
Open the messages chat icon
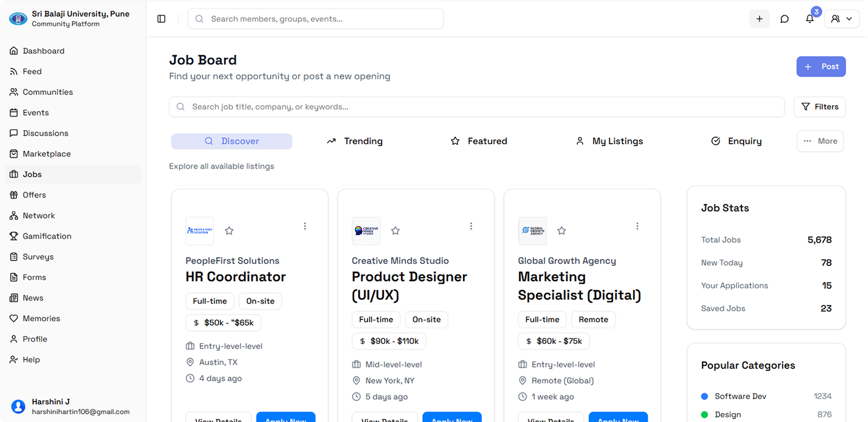(x=784, y=19)
